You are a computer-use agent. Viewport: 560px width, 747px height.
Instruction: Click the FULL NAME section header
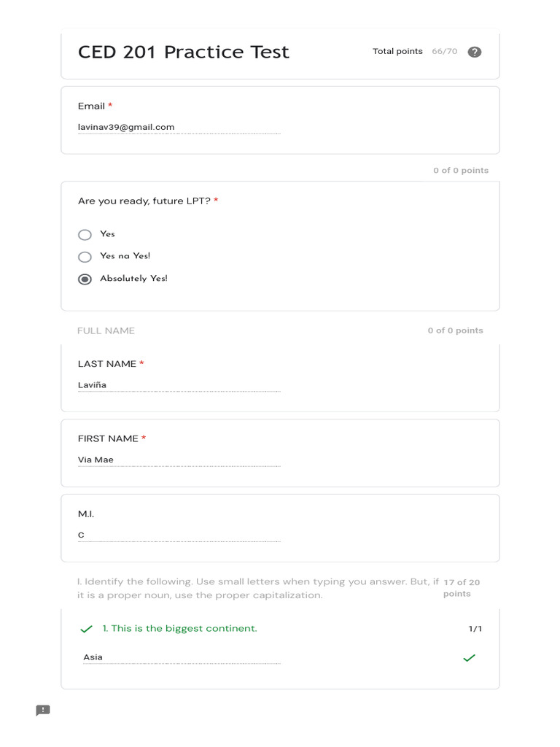click(106, 330)
